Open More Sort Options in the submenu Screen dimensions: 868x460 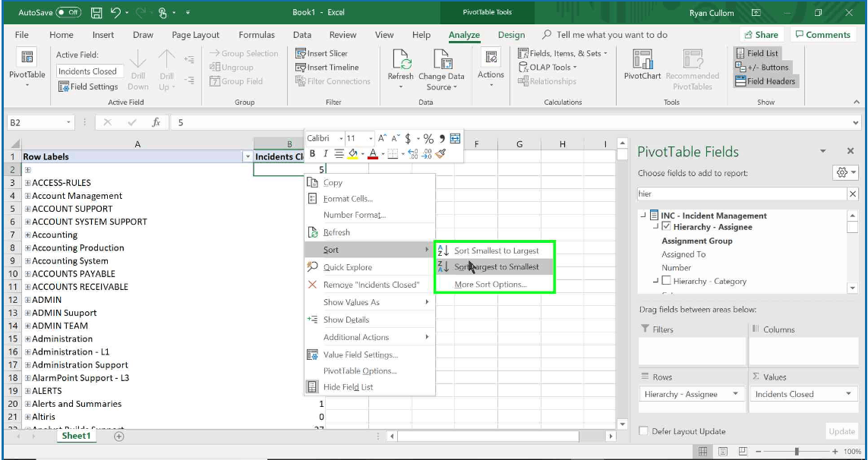490,285
